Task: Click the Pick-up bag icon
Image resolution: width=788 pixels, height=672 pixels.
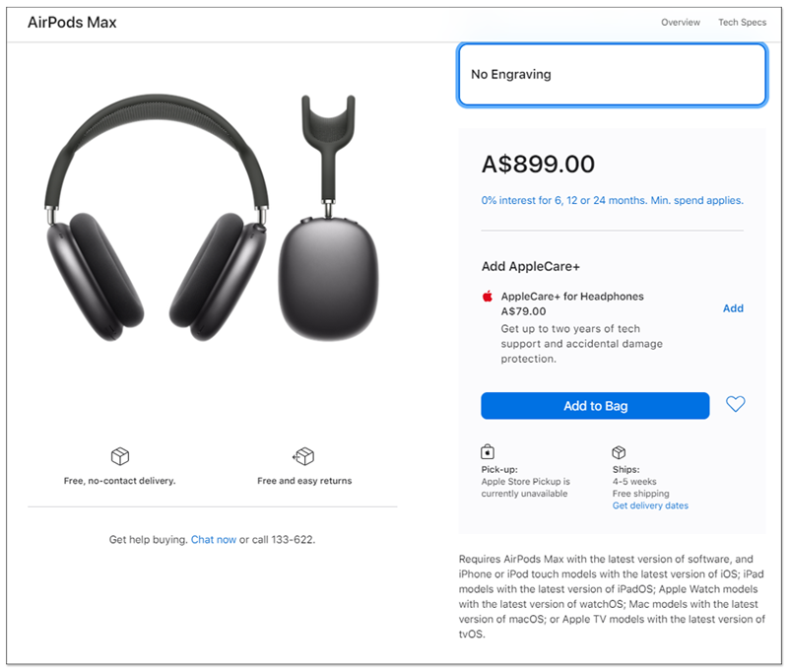Action: pyautogui.click(x=488, y=452)
